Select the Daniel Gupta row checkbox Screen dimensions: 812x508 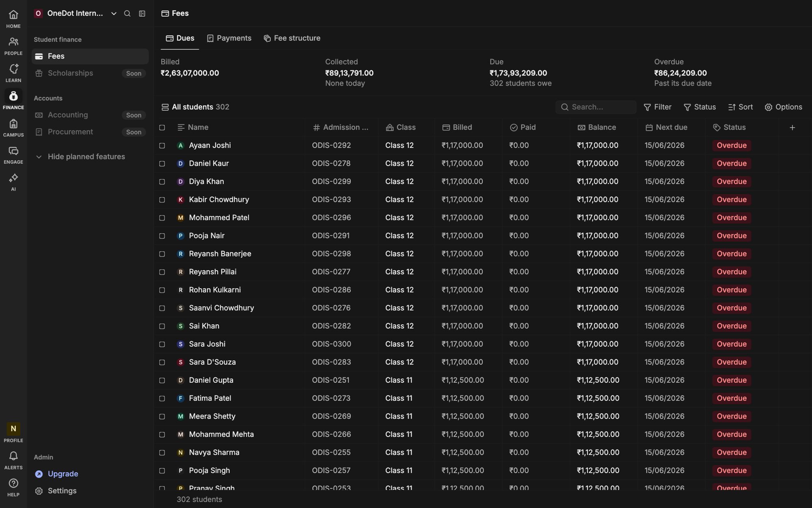(162, 380)
